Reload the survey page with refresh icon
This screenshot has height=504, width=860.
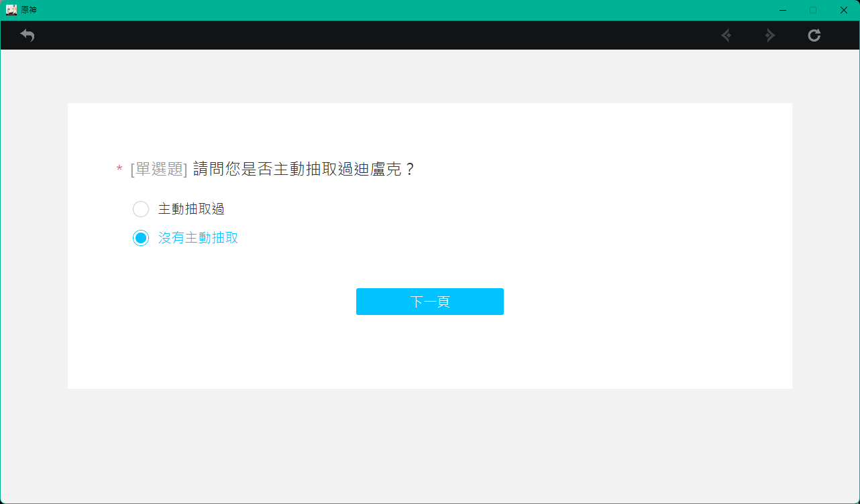click(814, 36)
